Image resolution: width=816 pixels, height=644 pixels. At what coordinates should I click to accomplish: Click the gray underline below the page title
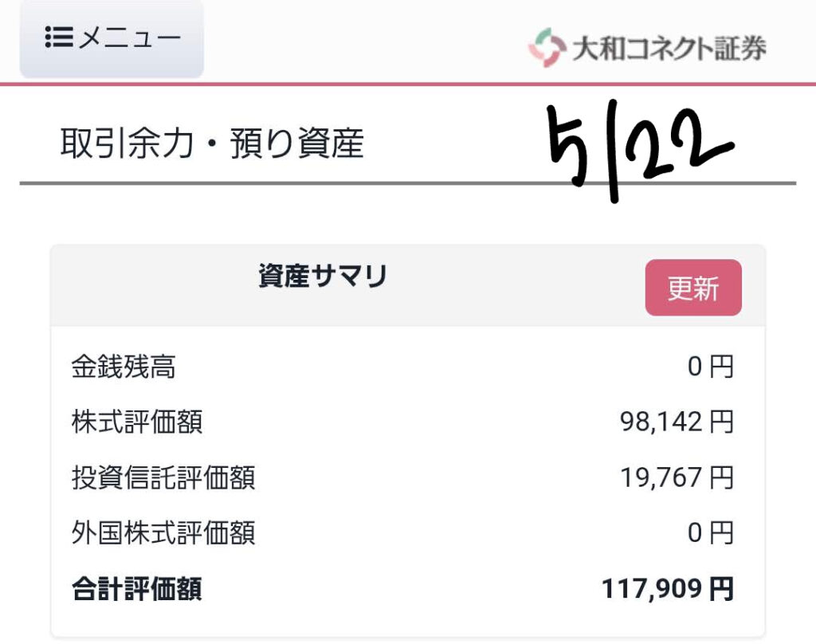click(x=408, y=183)
